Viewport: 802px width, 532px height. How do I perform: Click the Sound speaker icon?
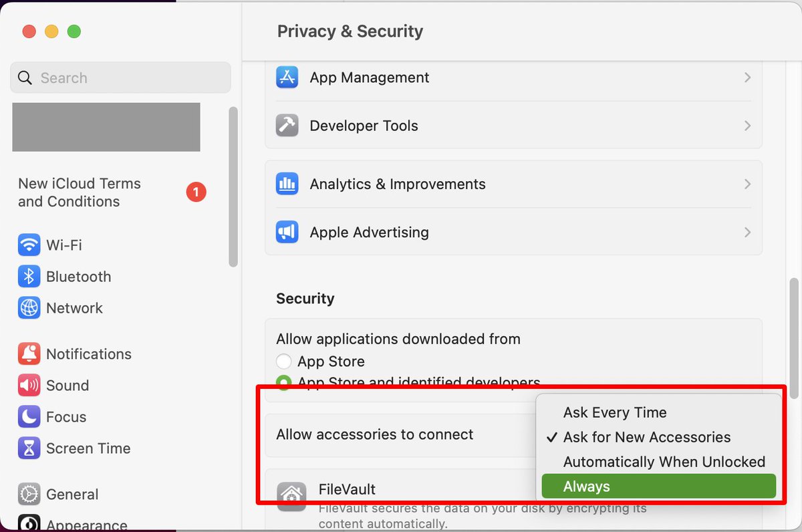29,385
